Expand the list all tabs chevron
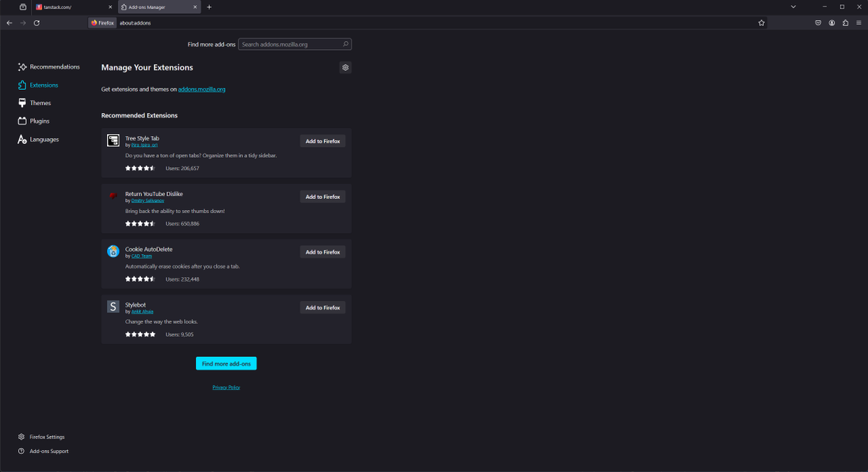 pyautogui.click(x=793, y=7)
